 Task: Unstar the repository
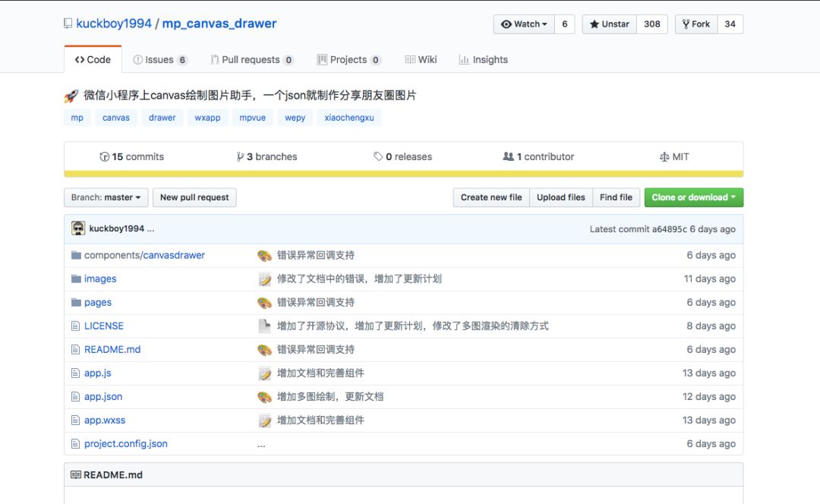[609, 24]
